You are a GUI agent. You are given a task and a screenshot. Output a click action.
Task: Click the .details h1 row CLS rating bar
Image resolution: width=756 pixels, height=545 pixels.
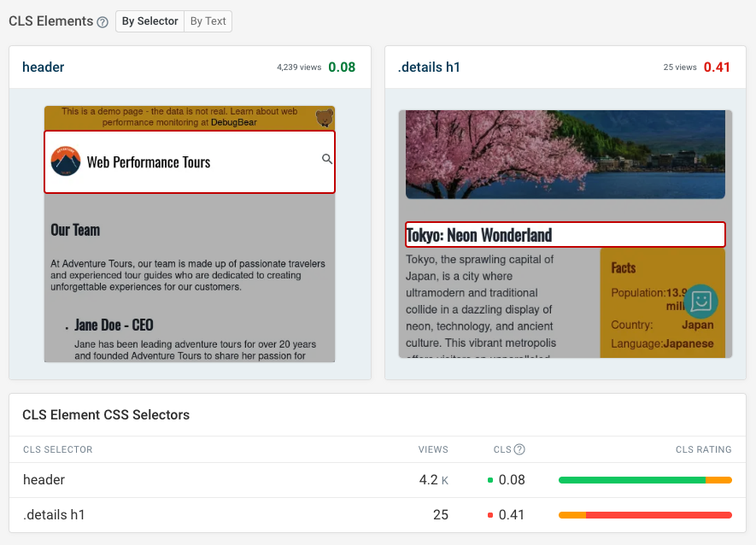(645, 515)
